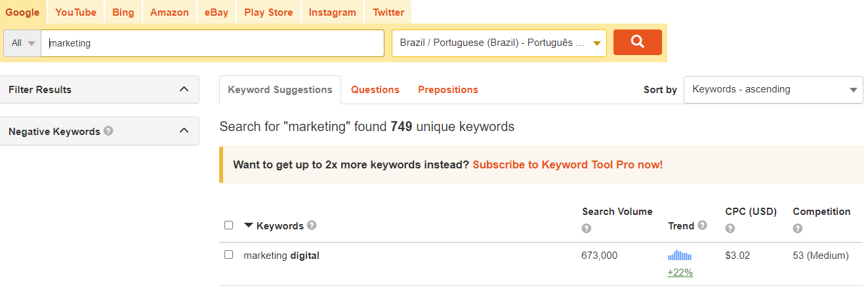The image size is (868, 287).
Task: Click help icon beside Keywords column header
Action: (x=312, y=225)
